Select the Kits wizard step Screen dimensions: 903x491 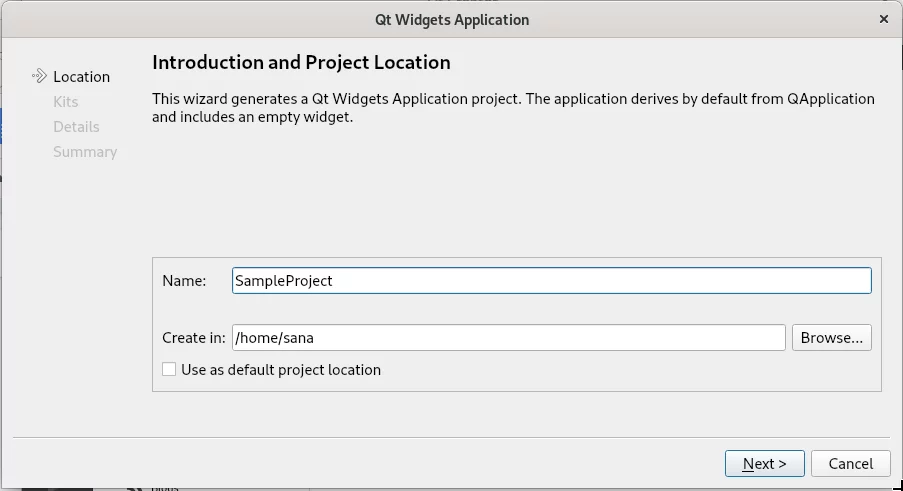66,102
